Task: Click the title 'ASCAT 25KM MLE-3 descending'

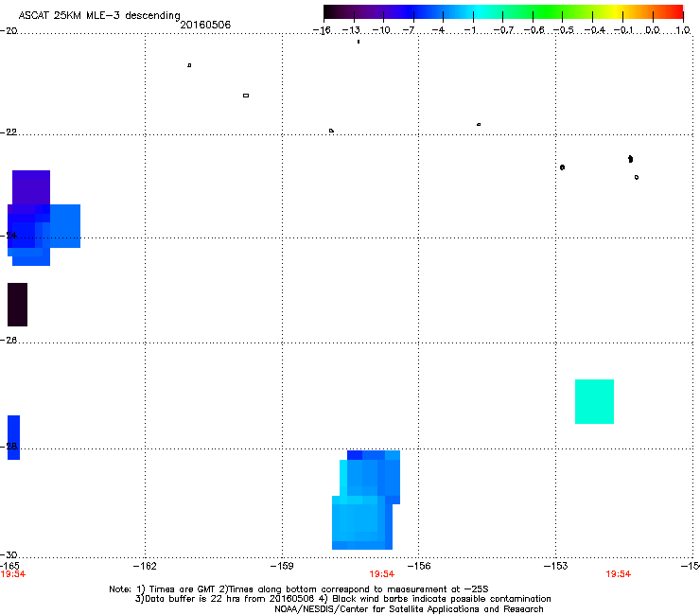Action: [x=99, y=16]
